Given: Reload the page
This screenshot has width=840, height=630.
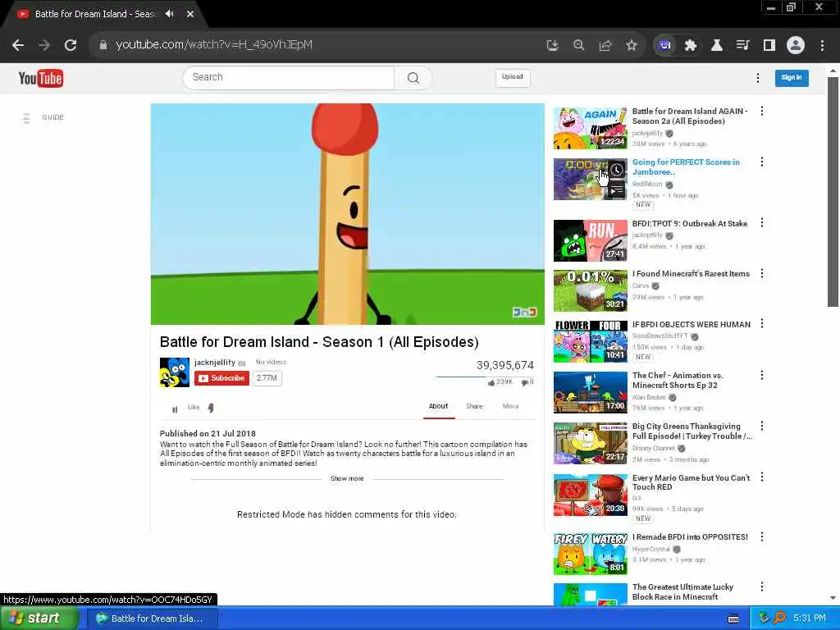Looking at the screenshot, I should pyautogui.click(x=71, y=45).
